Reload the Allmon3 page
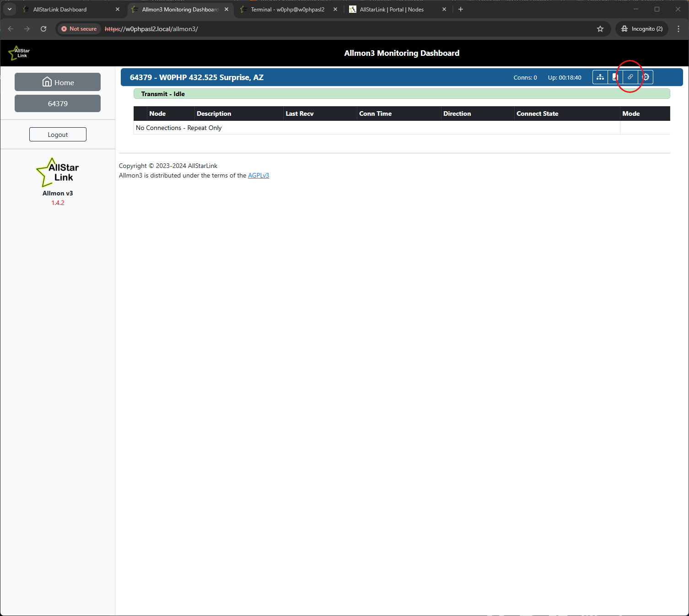This screenshot has height=616, width=689. pyautogui.click(x=43, y=29)
